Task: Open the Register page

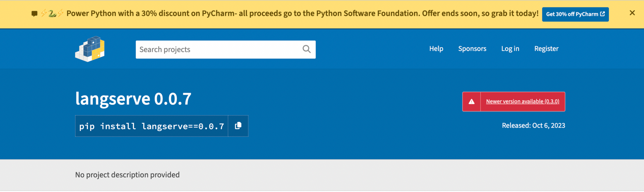Action: click(546, 48)
